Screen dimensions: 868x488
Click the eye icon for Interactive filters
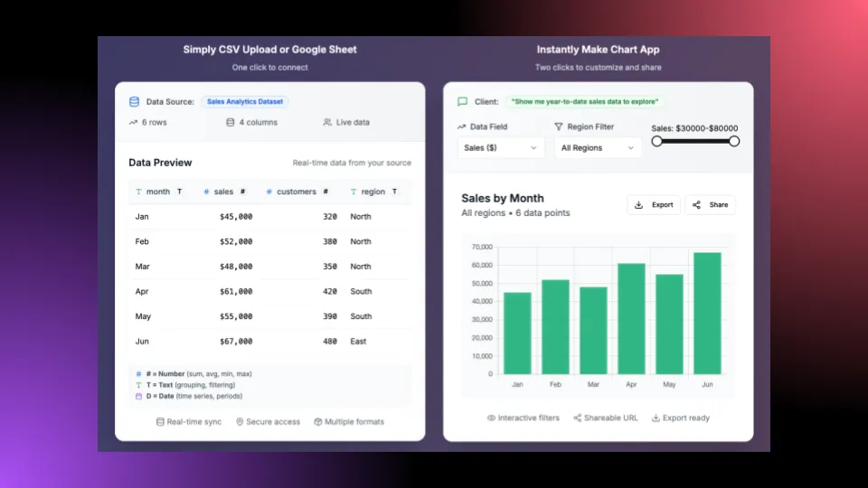(492, 418)
